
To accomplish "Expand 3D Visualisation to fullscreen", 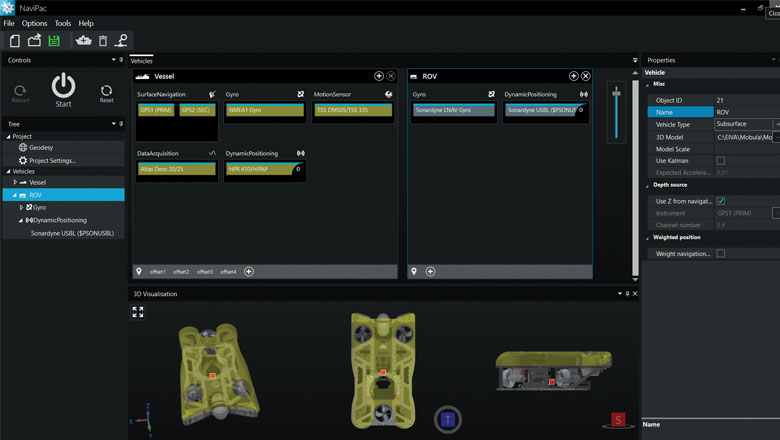I will [x=138, y=312].
